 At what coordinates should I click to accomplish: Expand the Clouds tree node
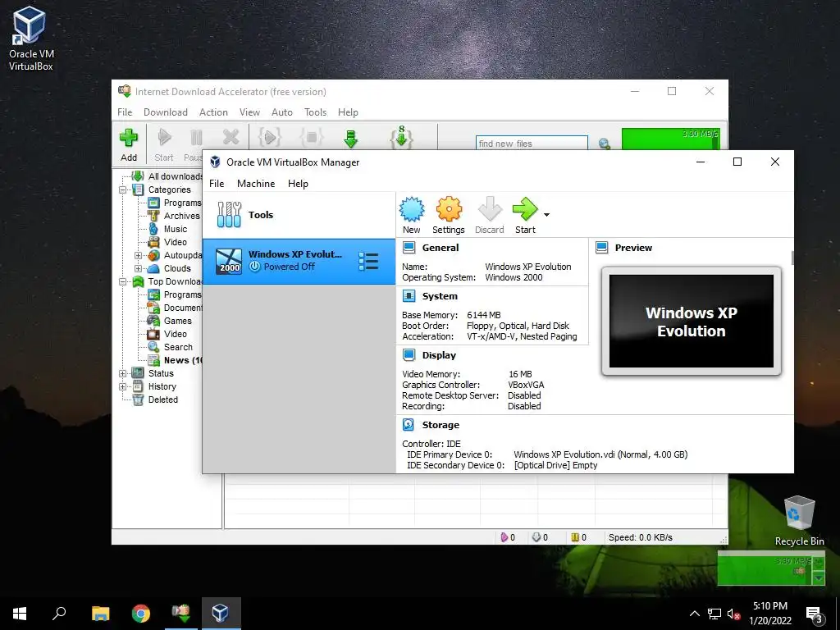138,268
